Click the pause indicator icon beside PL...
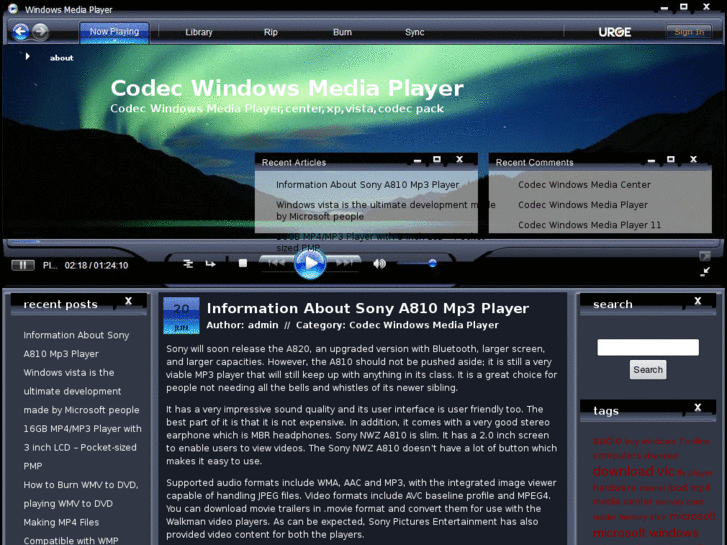The height and width of the screenshot is (545, 727). (23, 265)
